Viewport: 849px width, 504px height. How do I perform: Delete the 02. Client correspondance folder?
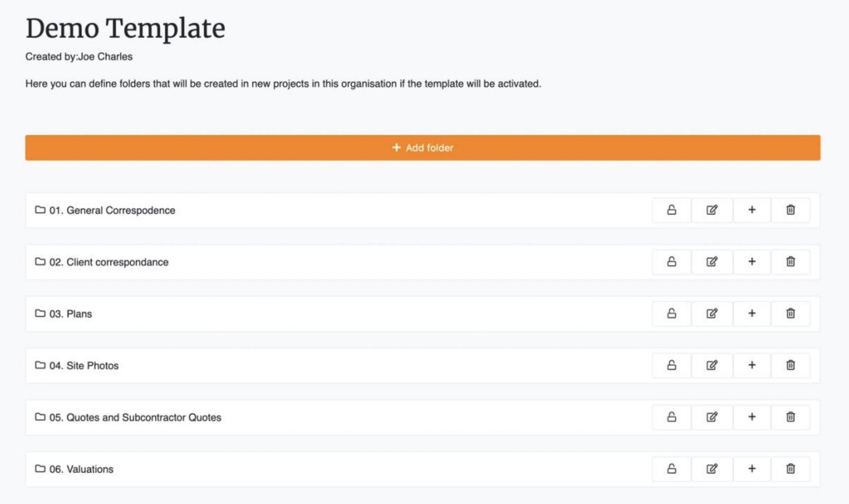(x=790, y=261)
